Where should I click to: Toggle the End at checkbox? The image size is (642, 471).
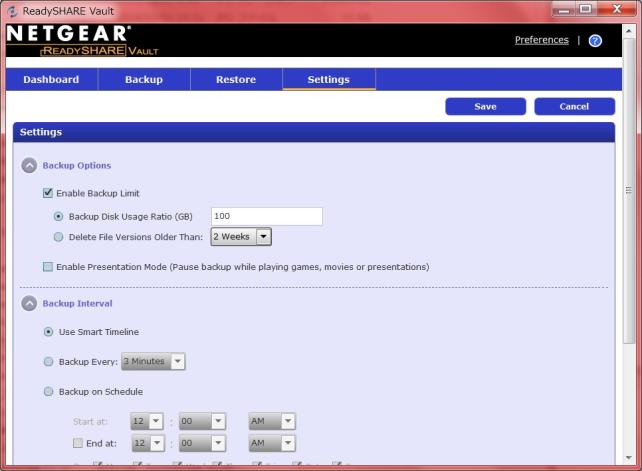click(x=78, y=443)
